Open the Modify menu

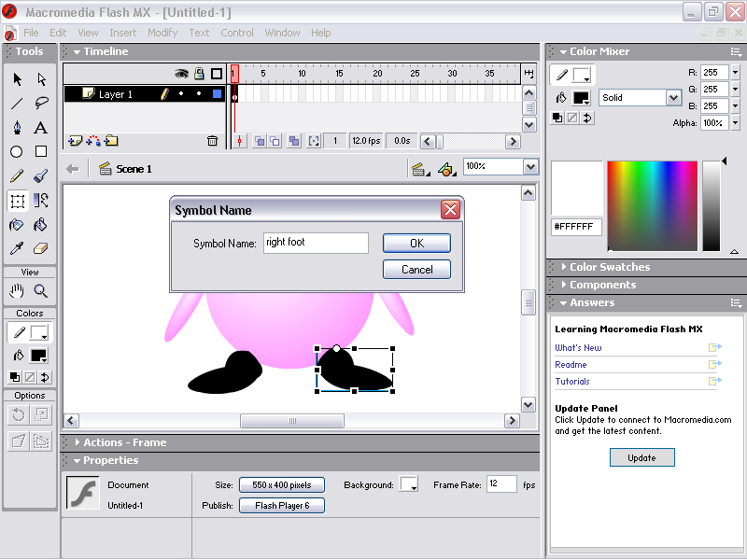pos(162,33)
